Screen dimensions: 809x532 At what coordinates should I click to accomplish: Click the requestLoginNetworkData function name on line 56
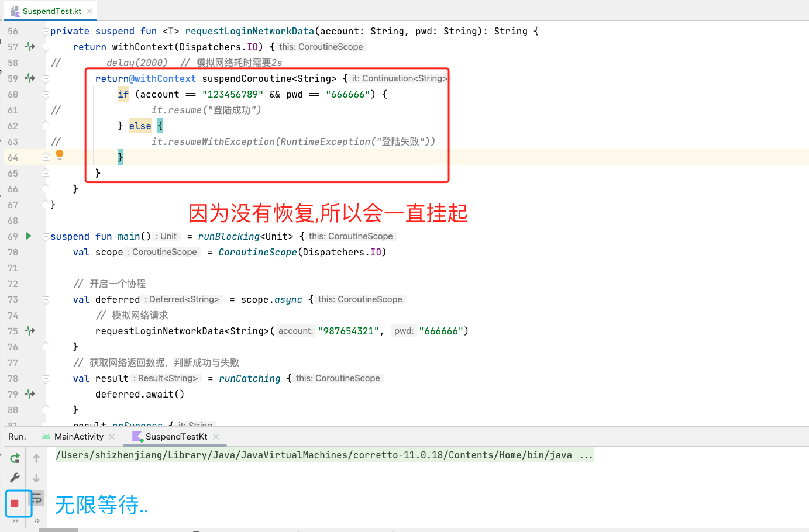[x=250, y=32]
